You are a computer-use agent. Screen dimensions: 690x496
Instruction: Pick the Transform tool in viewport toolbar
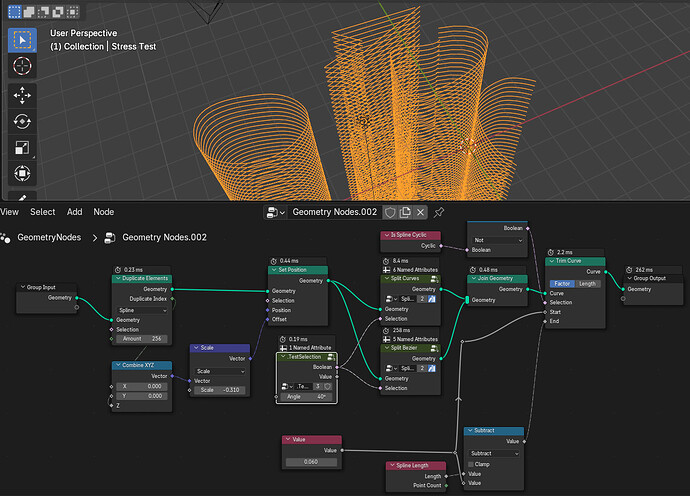22,173
